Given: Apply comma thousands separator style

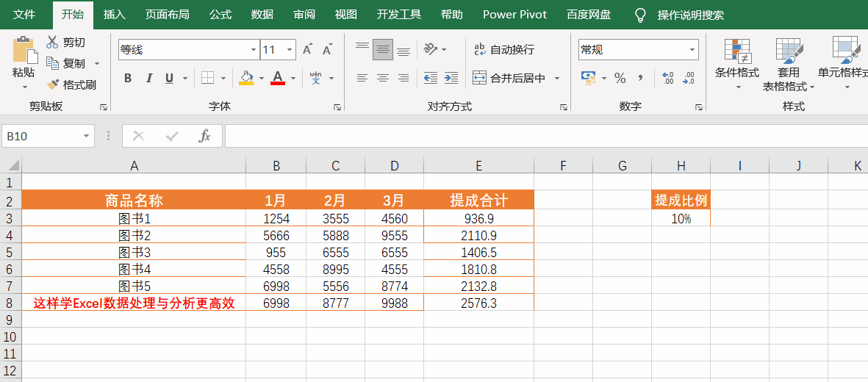Looking at the screenshot, I should 640,78.
